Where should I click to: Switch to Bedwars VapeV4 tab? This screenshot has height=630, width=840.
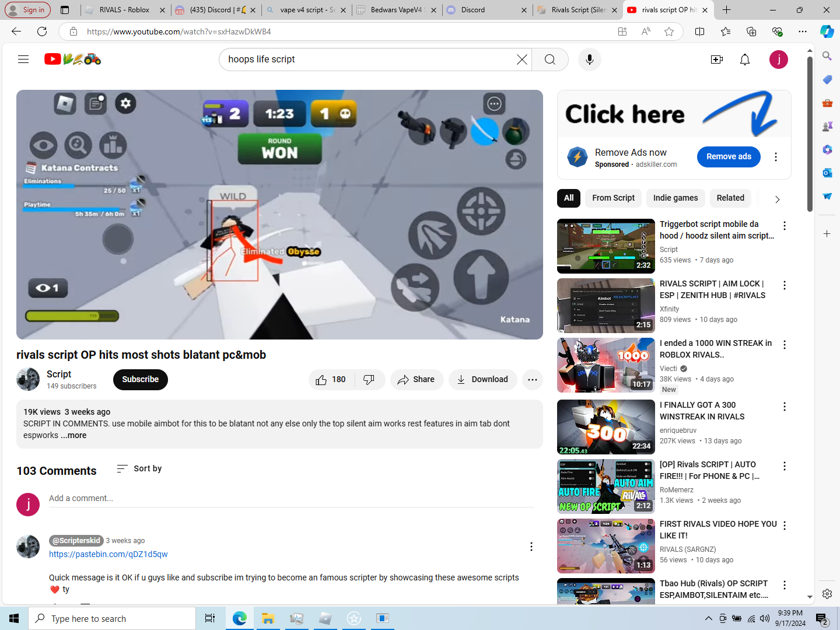coord(397,10)
